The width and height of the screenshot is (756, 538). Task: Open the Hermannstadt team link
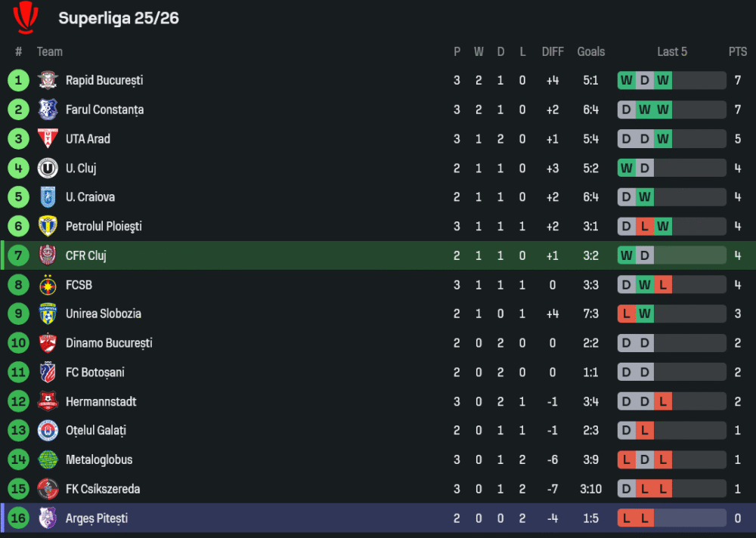click(101, 401)
